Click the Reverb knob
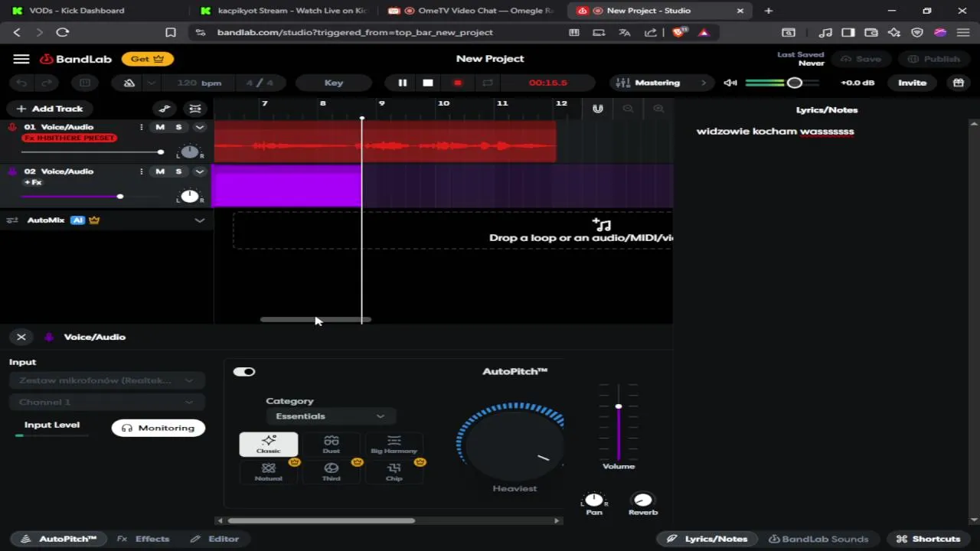 pos(643,500)
